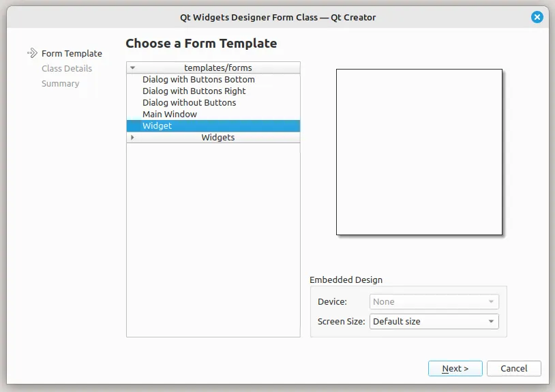Click the Cancel button

(513, 369)
